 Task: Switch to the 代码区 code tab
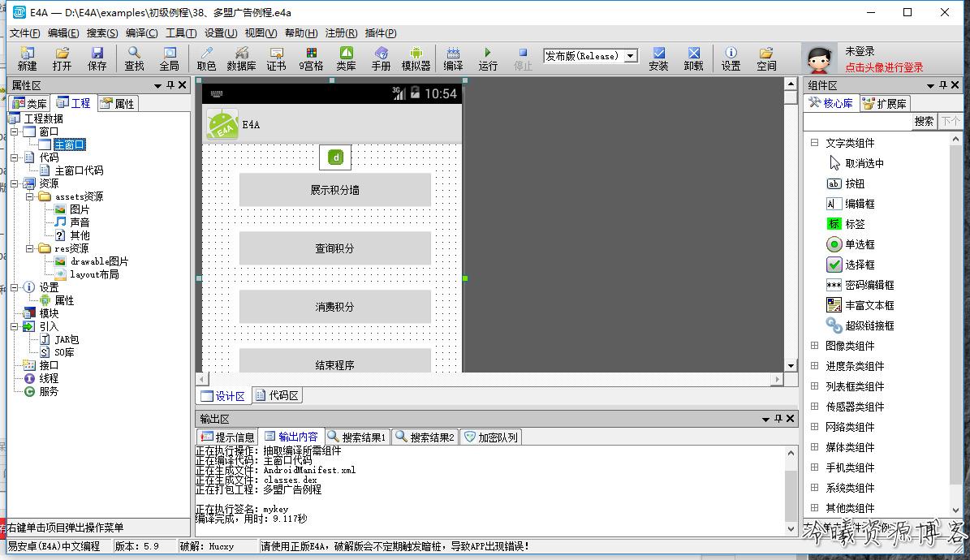277,395
